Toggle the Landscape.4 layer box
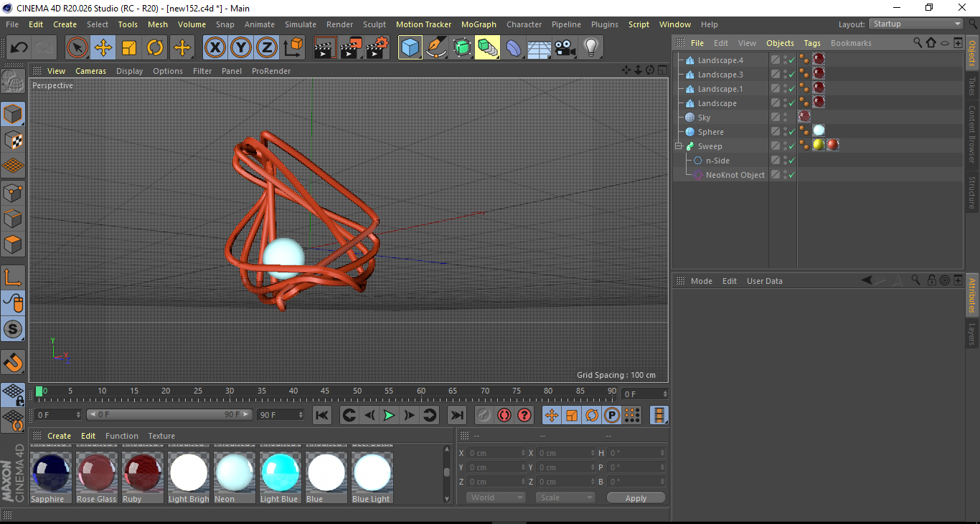 (776, 60)
